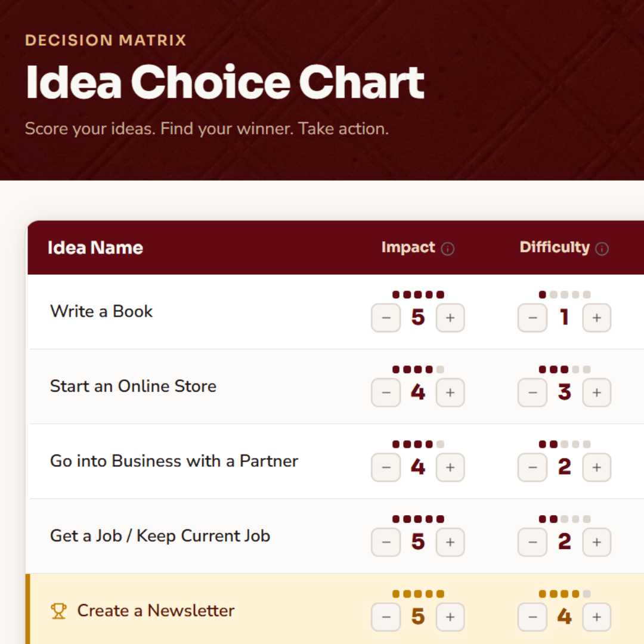This screenshot has width=644, height=644.
Task: Decrease Difficulty for Write a Book
Action: [x=532, y=318]
